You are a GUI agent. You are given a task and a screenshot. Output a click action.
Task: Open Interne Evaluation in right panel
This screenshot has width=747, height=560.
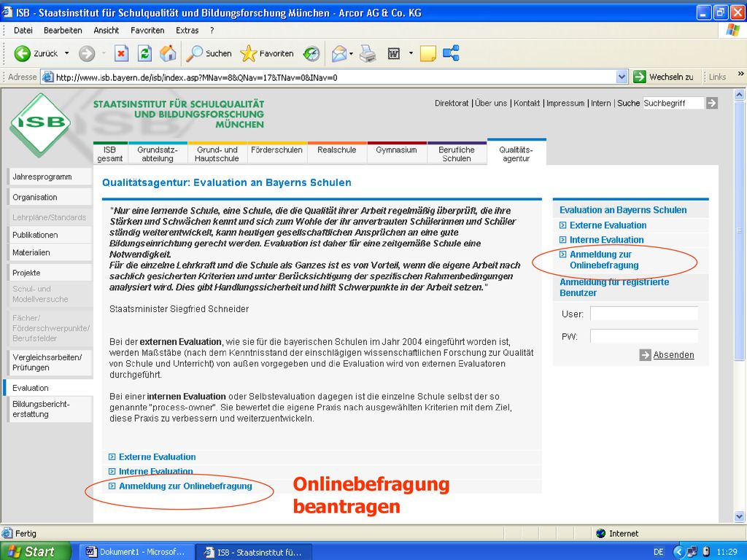click(x=606, y=239)
